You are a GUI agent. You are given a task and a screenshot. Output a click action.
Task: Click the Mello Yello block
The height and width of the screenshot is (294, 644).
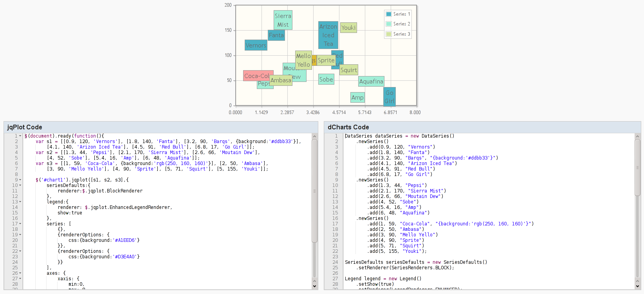coord(304,60)
